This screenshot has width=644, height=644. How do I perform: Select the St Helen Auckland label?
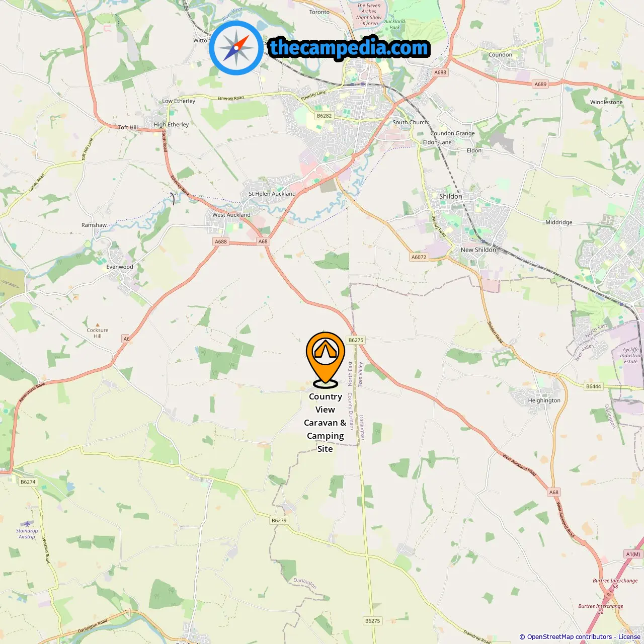pyautogui.click(x=272, y=194)
